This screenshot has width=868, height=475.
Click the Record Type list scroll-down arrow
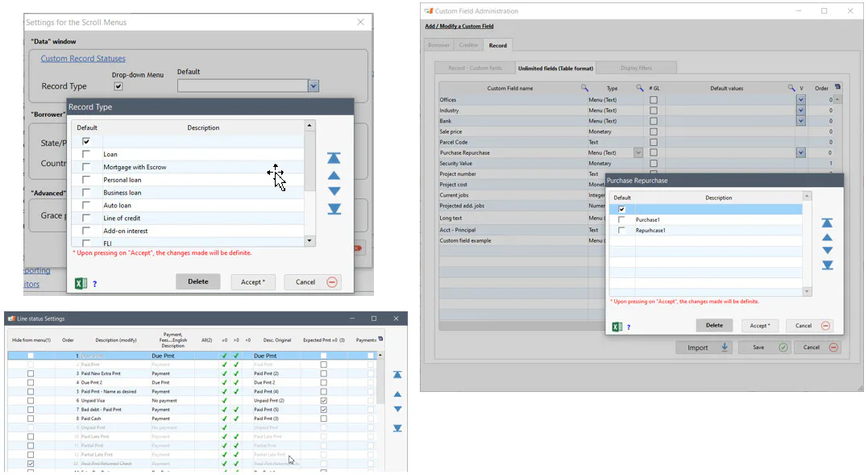point(309,241)
